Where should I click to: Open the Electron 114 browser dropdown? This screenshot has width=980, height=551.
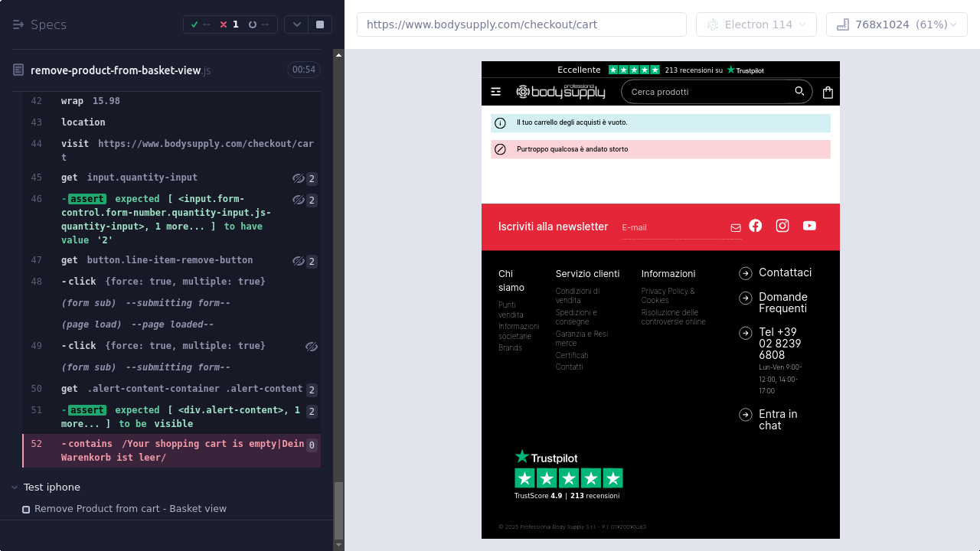click(756, 24)
